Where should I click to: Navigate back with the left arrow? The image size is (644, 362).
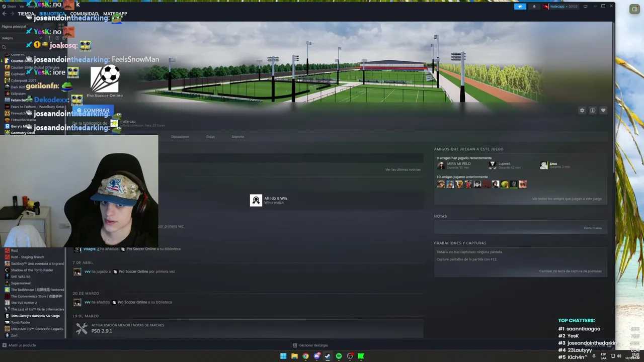pyautogui.click(x=4, y=14)
